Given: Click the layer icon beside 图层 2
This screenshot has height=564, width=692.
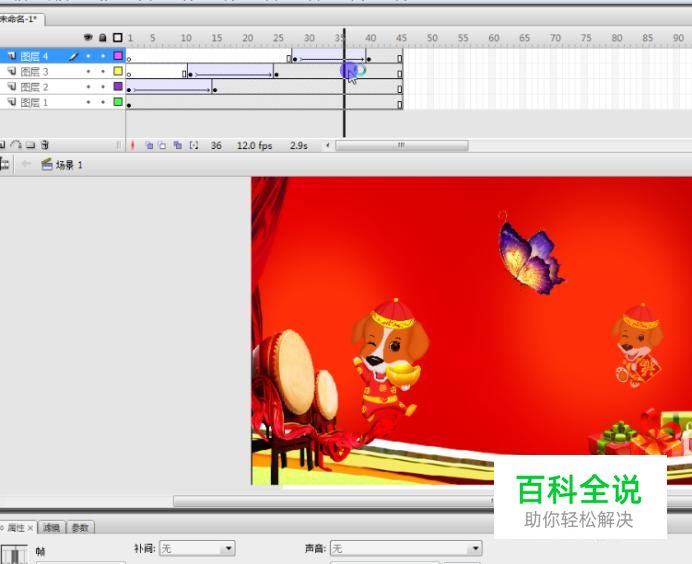Looking at the screenshot, I should pyautogui.click(x=12, y=86).
